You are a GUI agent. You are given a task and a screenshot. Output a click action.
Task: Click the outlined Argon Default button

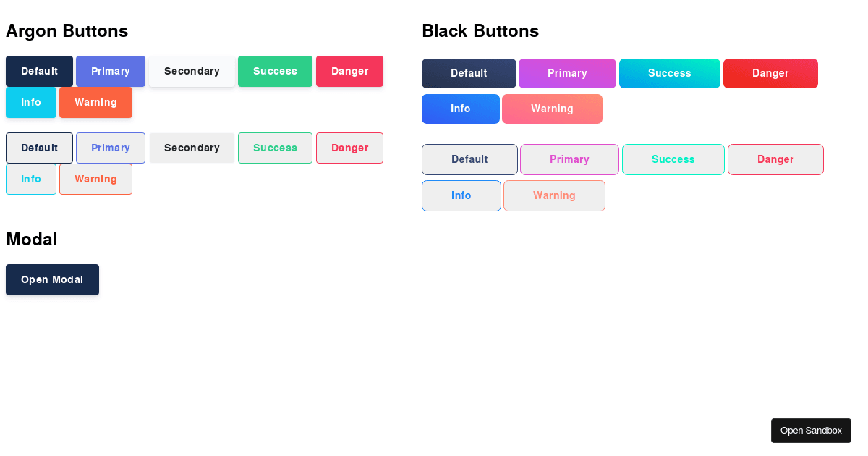click(x=38, y=147)
